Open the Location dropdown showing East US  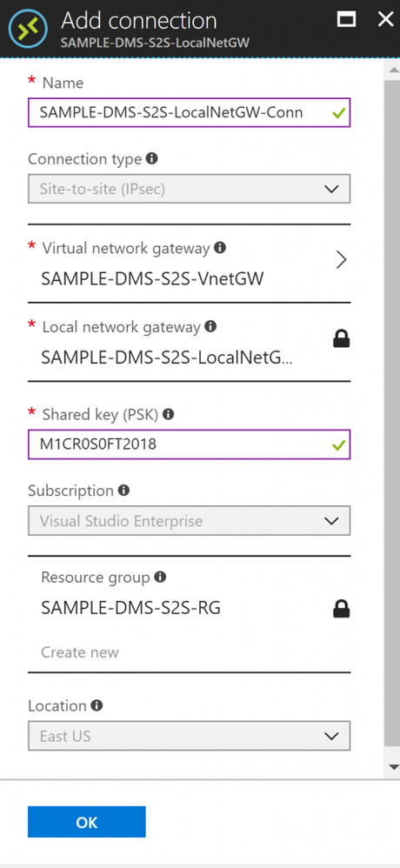tap(190, 736)
